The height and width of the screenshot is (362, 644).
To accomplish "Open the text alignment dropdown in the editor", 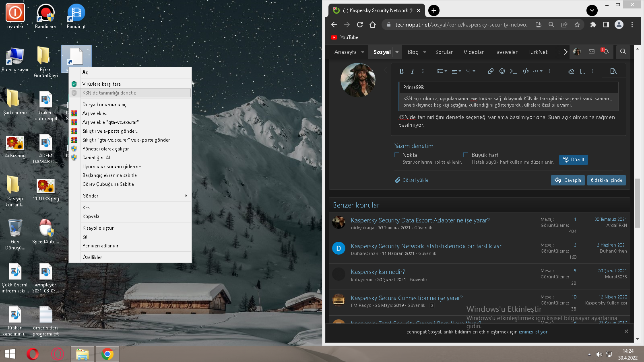I will tap(456, 71).
